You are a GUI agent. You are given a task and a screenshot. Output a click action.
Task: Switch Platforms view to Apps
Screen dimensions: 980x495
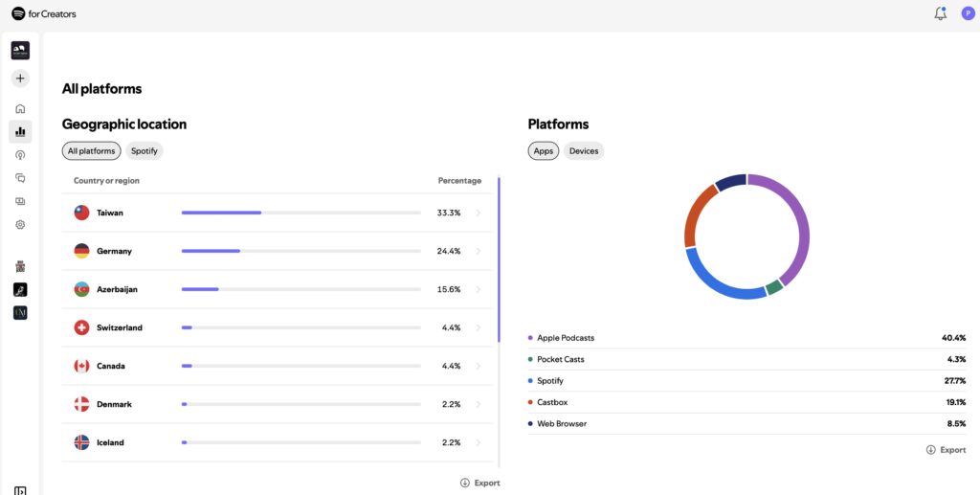tap(544, 150)
